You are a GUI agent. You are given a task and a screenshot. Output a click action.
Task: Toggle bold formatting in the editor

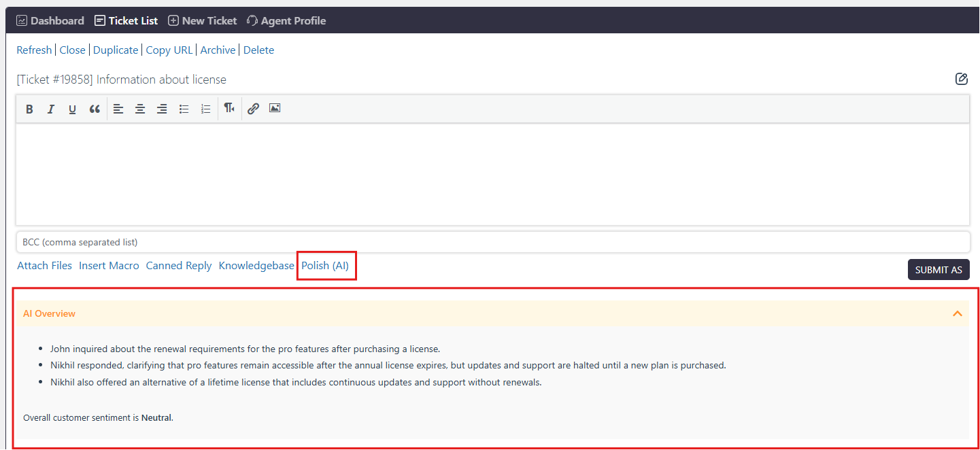[x=29, y=109]
